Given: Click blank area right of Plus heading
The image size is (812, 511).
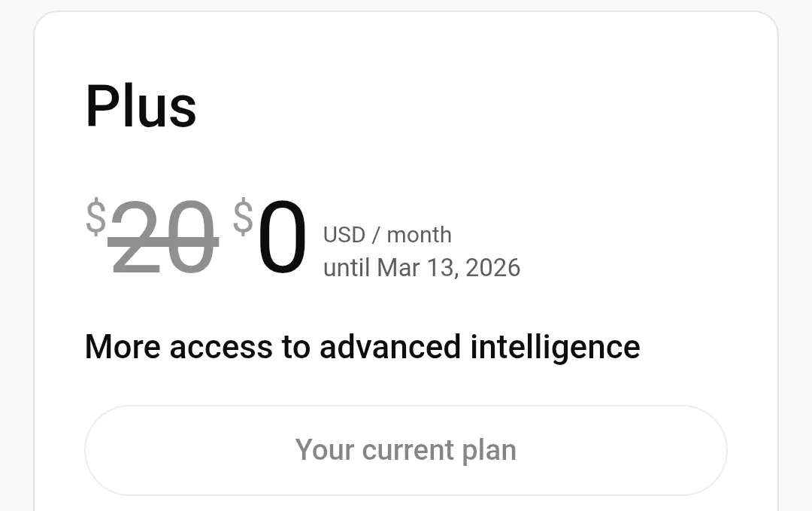Looking at the screenshot, I should pyautogui.click(x=466, y=107).
